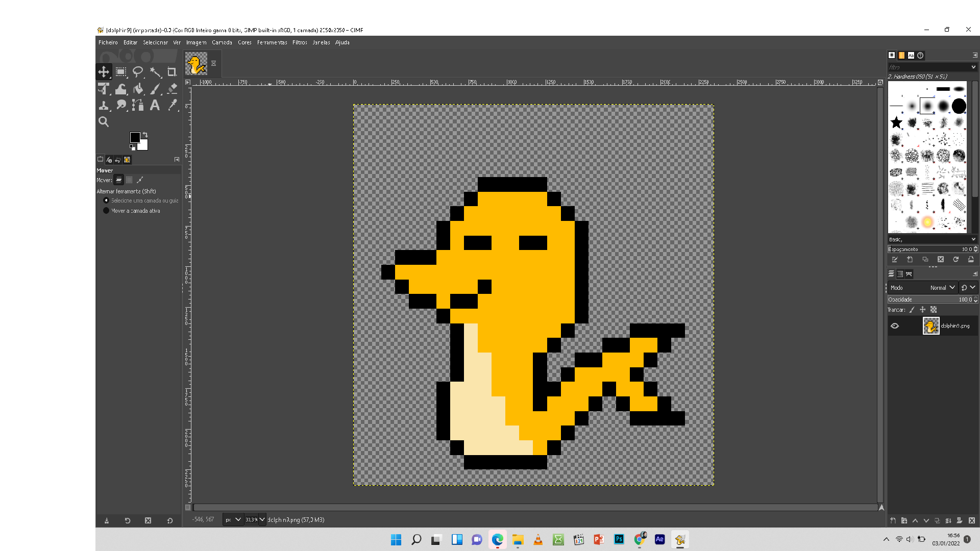
Task: Open the layer Modo Normal dropdown
Action: click(922, 288)
